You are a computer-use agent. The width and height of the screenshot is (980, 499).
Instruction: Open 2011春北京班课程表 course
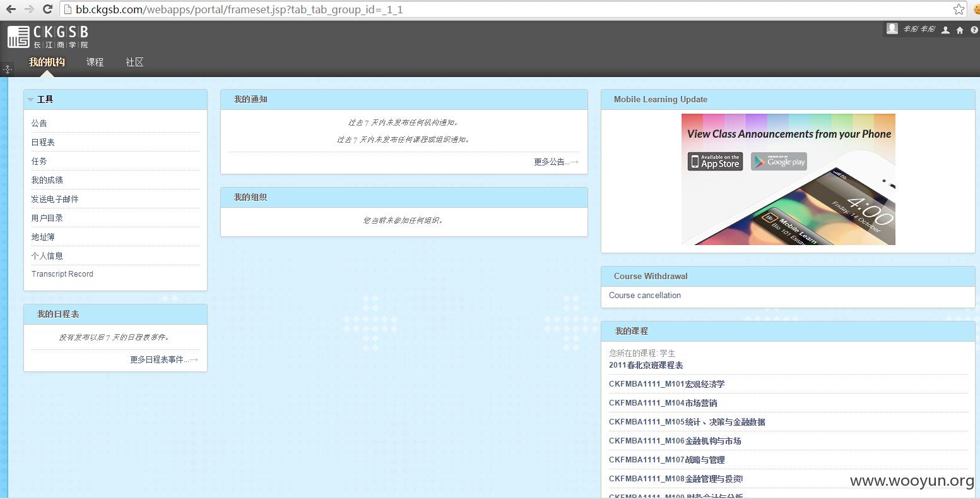pos(646,365)
